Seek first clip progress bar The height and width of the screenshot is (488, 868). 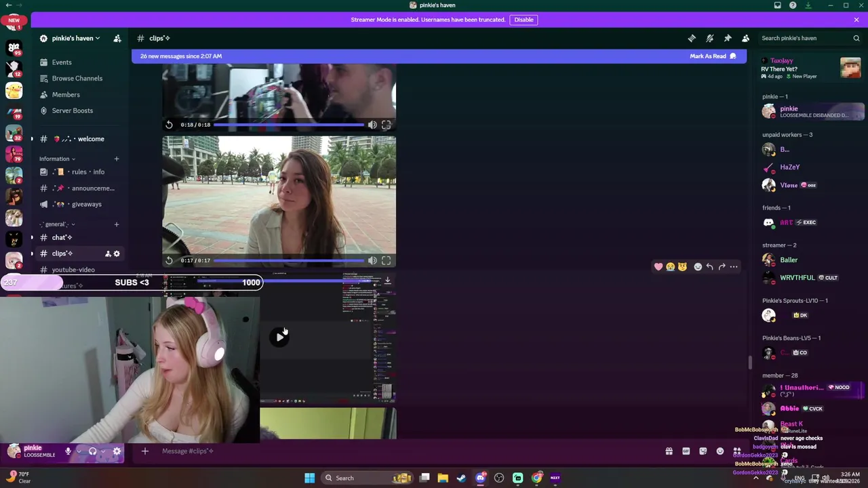tap(289, 125)
